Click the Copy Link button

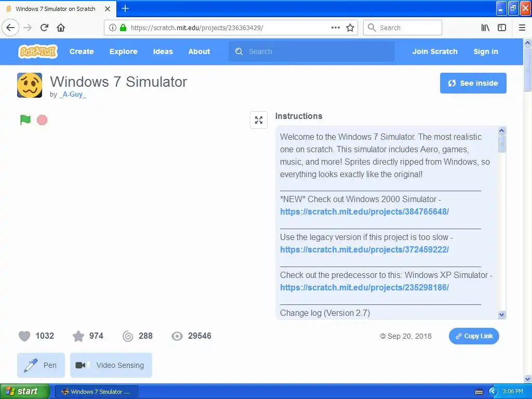[474, 336]
